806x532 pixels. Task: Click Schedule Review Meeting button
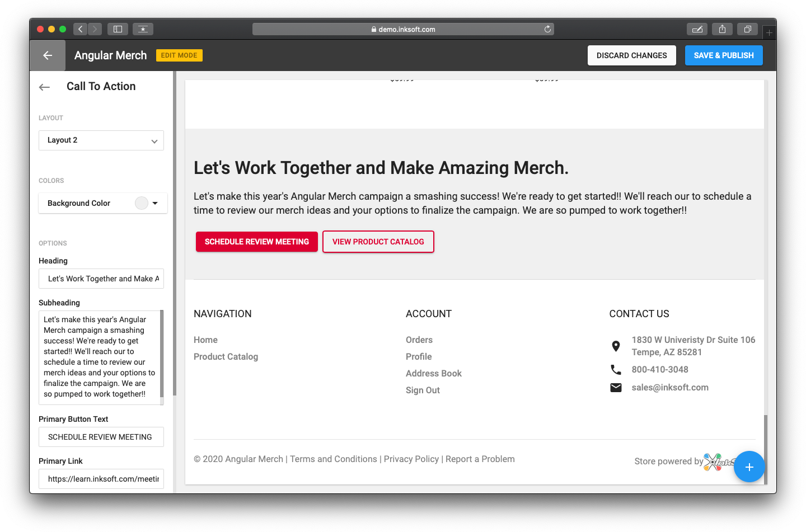click(x=257, y=242)
